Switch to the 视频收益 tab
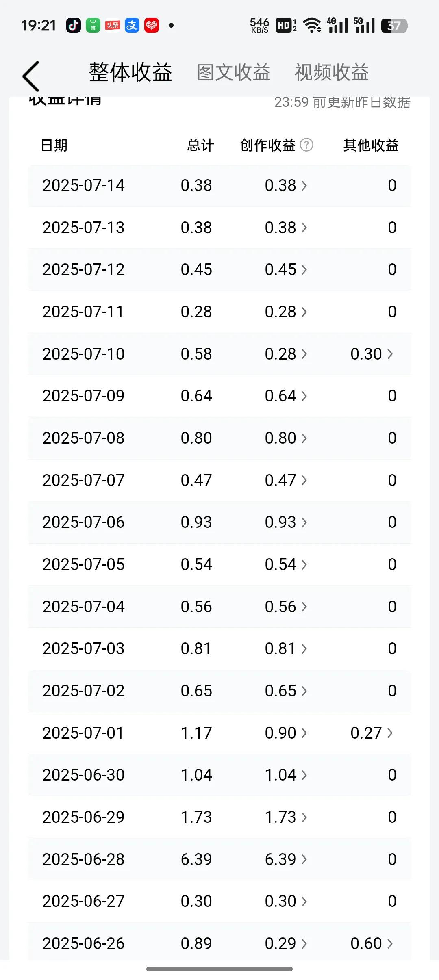Screen dimensions: 439x980 (332, 73)
